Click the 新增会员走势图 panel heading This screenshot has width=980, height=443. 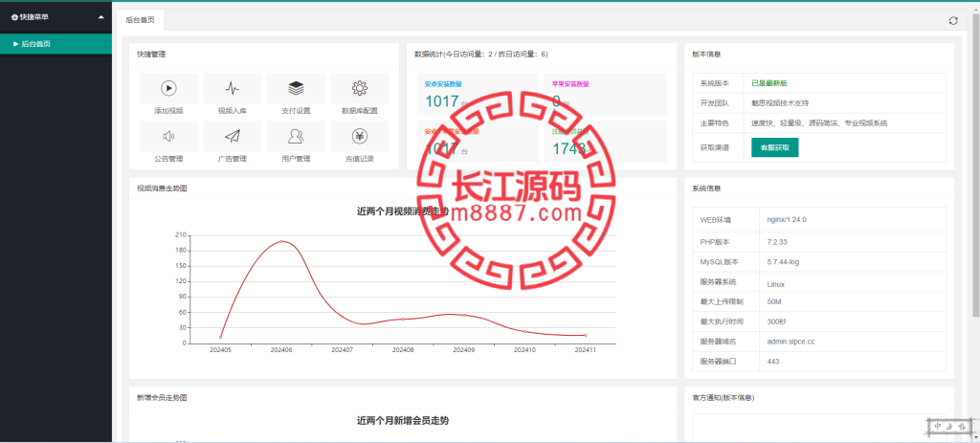tap(162, 397)
